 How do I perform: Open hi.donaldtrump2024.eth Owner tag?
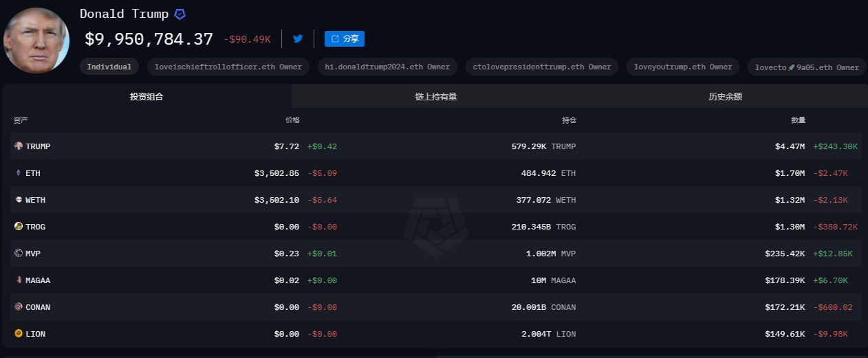(387, 67)
